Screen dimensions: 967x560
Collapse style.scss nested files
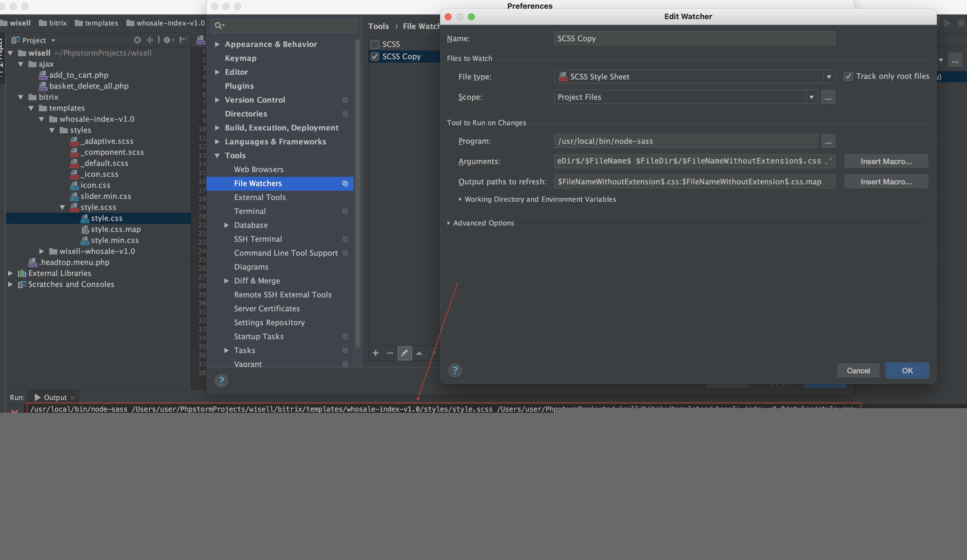62,207
